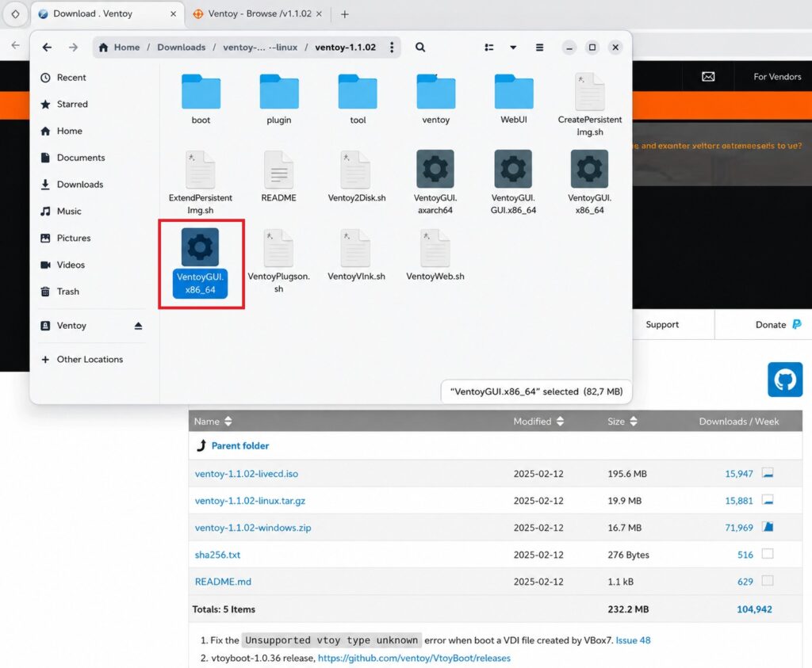Screen dimensions: 812x668
Task: Sort table by Modified column
Action: click(x=538, y=422)
